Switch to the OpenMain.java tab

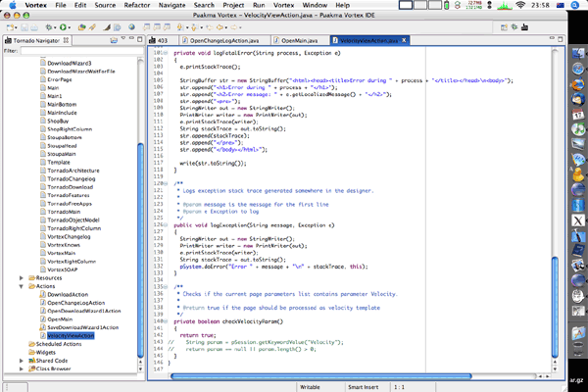[299, 40]
